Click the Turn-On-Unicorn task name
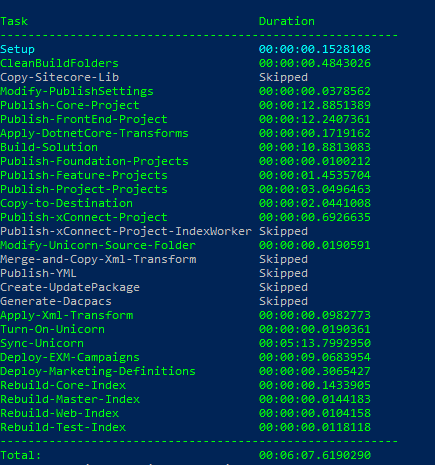Viewport: 435px width, 465px height. pyautogui.click(x=52, y=329)
